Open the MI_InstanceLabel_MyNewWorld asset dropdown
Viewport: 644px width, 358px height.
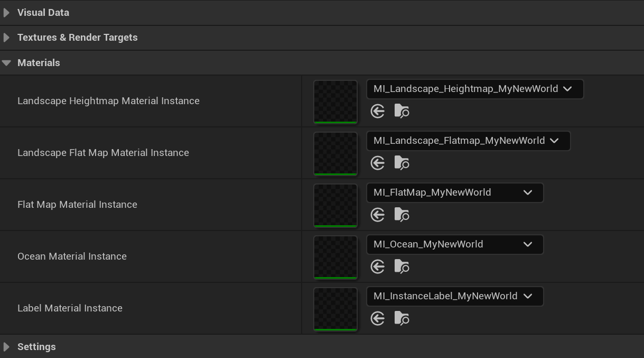455,296
